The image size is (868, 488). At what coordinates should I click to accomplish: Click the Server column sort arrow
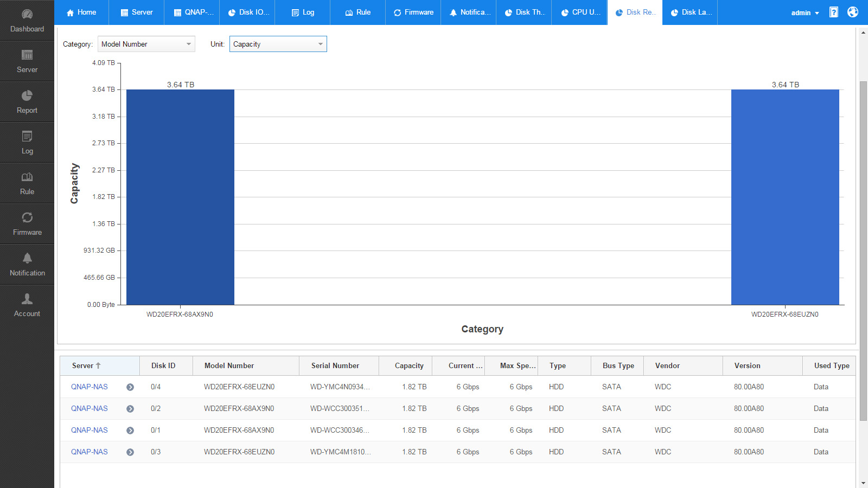(x=98, y=365)
